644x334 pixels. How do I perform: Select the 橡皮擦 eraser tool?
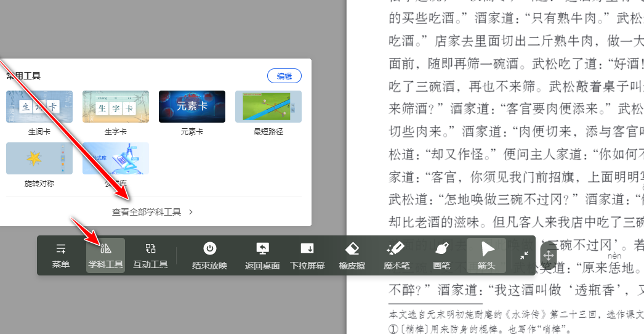(352, 256)
